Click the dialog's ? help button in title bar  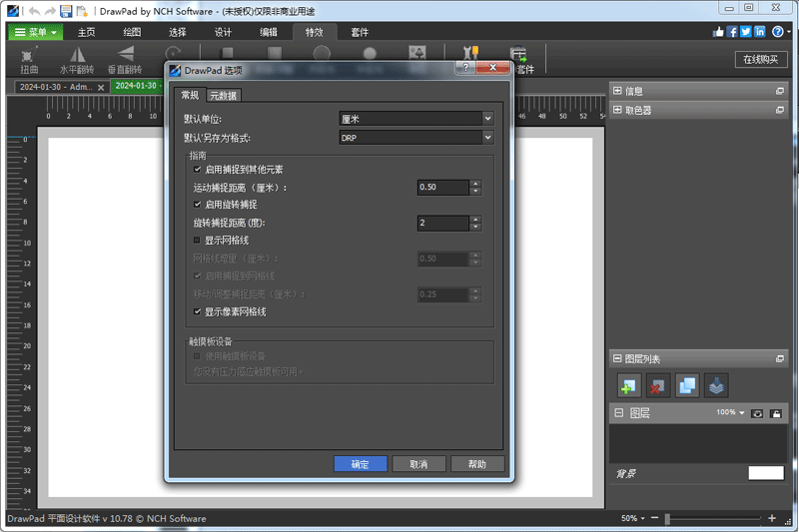click(465, 67)
